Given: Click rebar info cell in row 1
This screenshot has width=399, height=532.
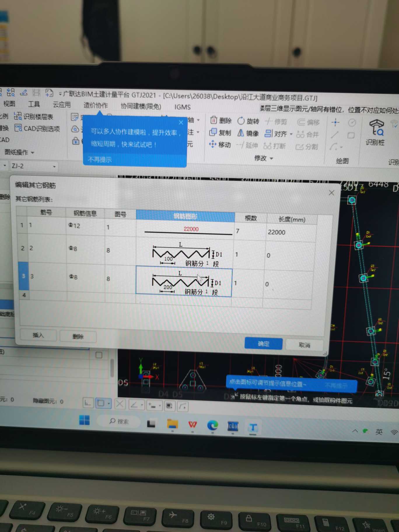Looking at the screenshot, I should (85, 226).
